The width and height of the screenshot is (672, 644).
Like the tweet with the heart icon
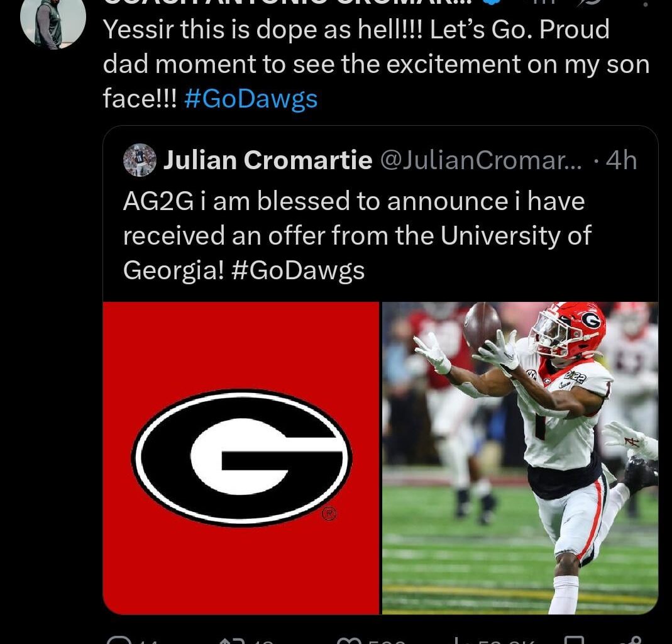coord(347,640)
